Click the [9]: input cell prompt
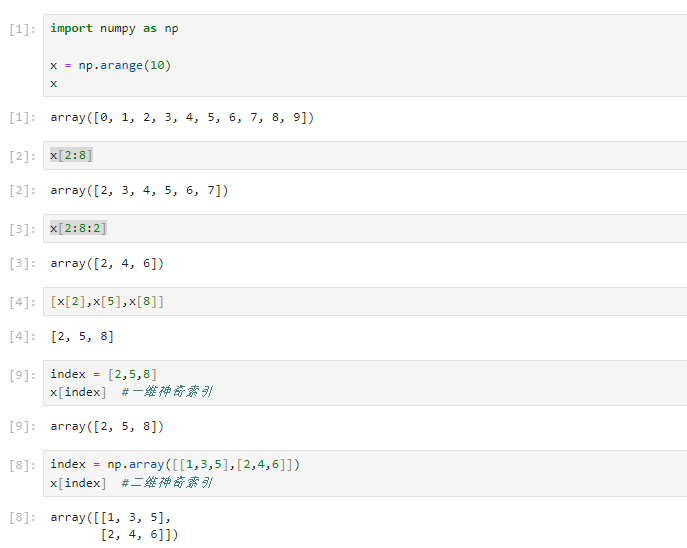This screenshot has width=687, height=548. click(x=22, y=375)
